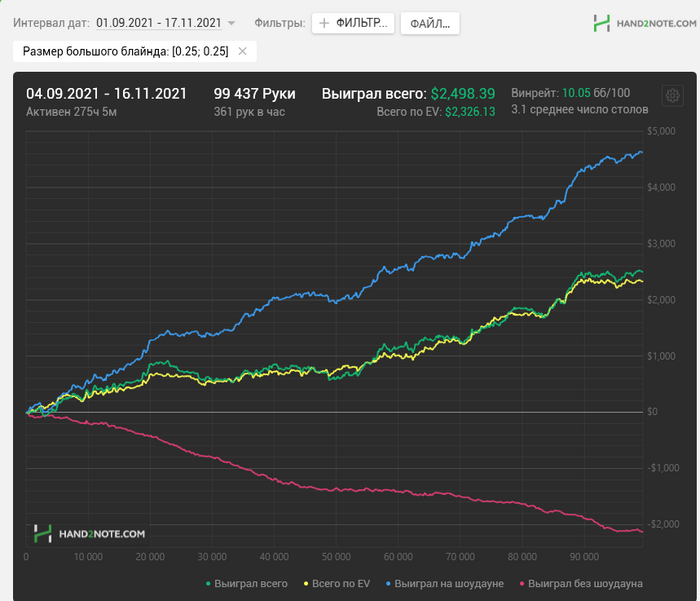Click the total won value $2,498.39

[462, 94]
